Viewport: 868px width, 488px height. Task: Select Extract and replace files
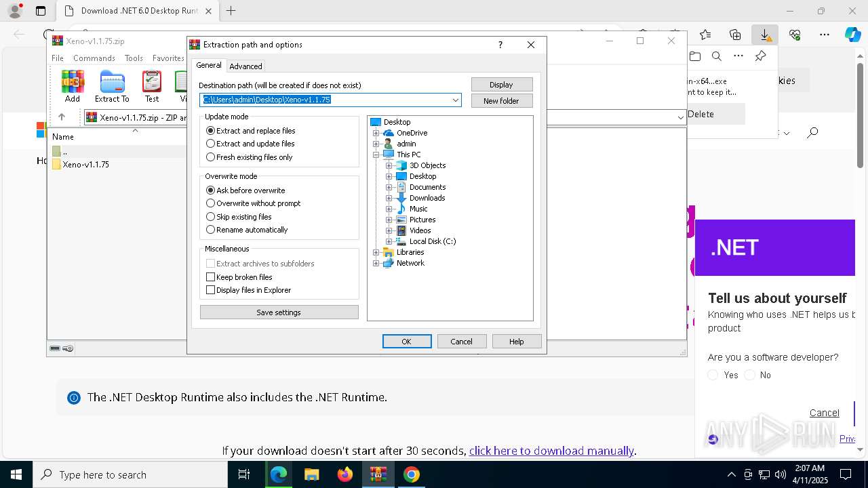click(x=250, y=131)
